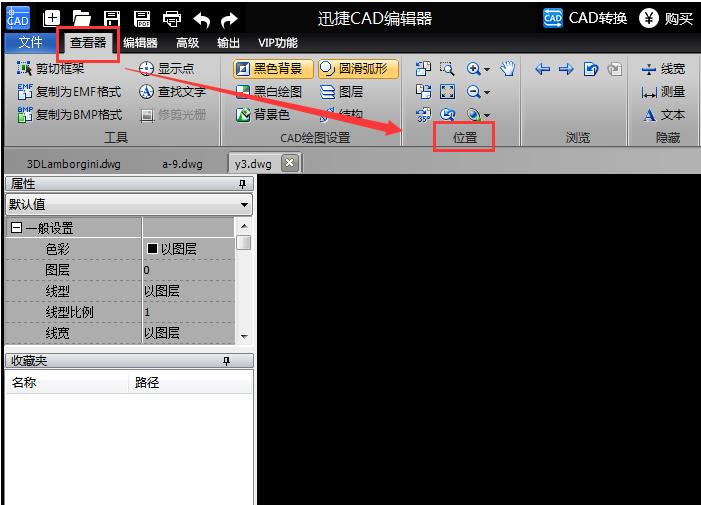Click the rotate clockwise icon in 位置 group
This screenshot has width=701, height=505.
coord(423,92)
